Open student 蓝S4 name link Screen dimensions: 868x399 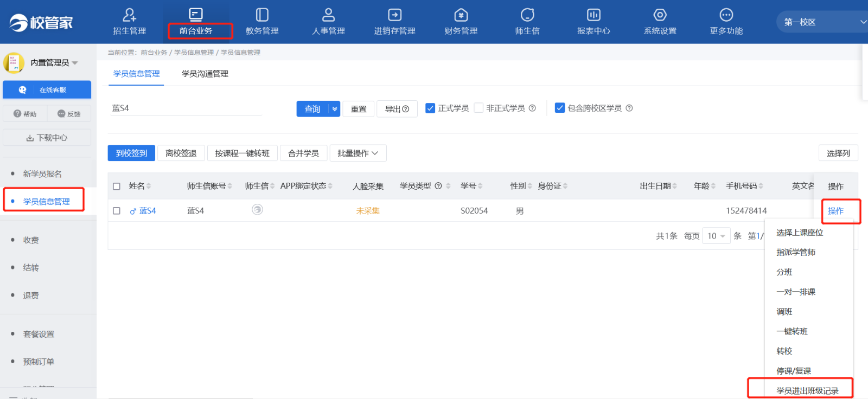point(147,211)
